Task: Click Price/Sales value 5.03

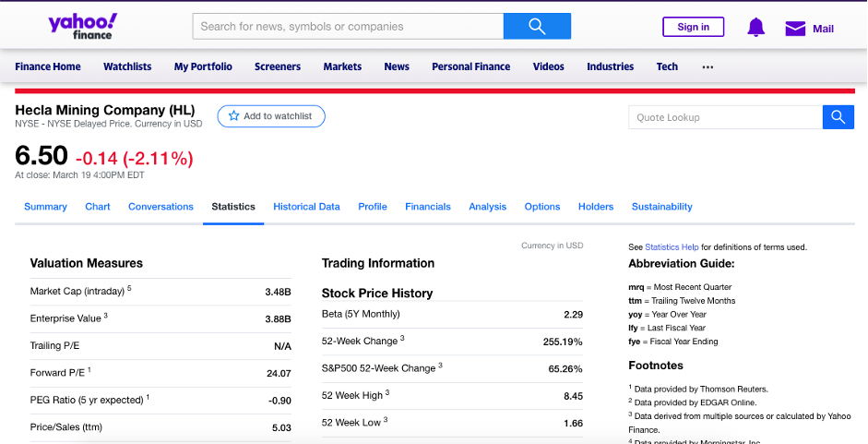Action: 281,428
